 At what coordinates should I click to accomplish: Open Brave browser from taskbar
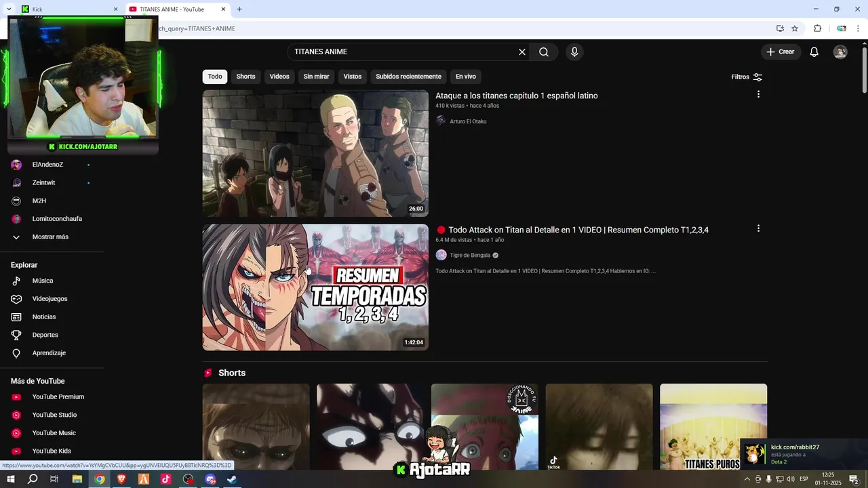coord(121,479)
